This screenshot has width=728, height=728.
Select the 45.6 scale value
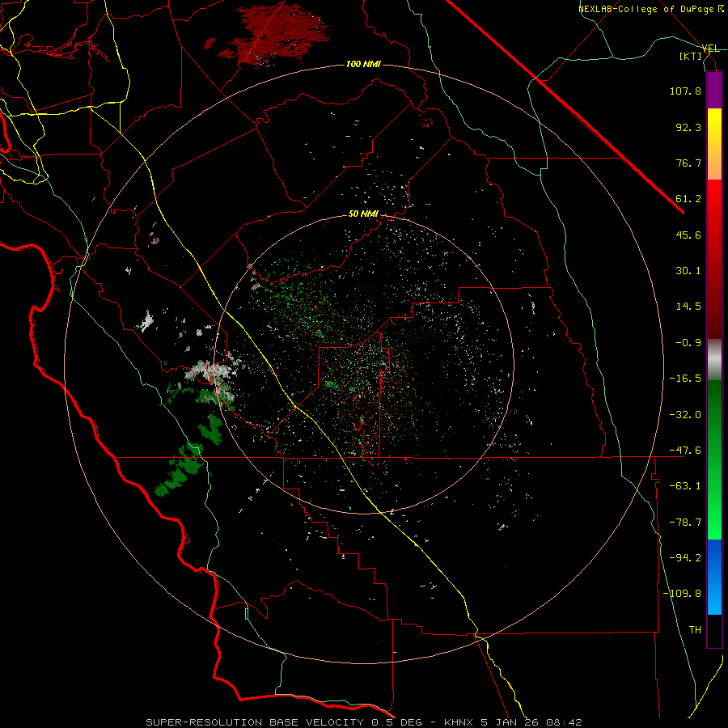coord(688,235)
